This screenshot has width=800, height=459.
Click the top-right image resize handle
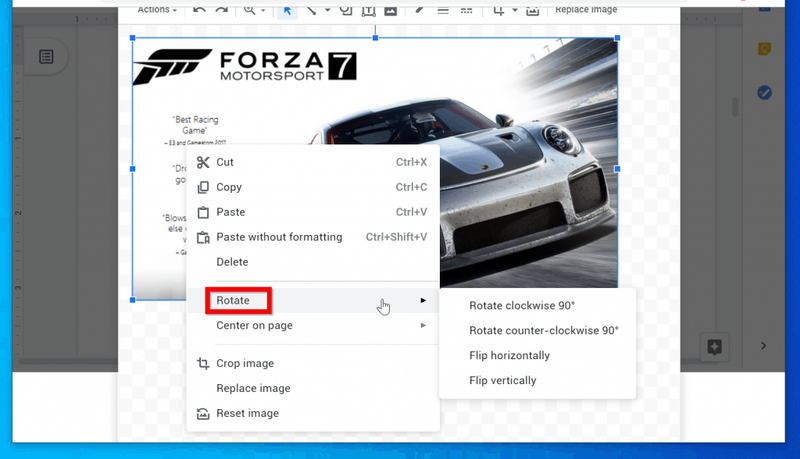(617, 38)
